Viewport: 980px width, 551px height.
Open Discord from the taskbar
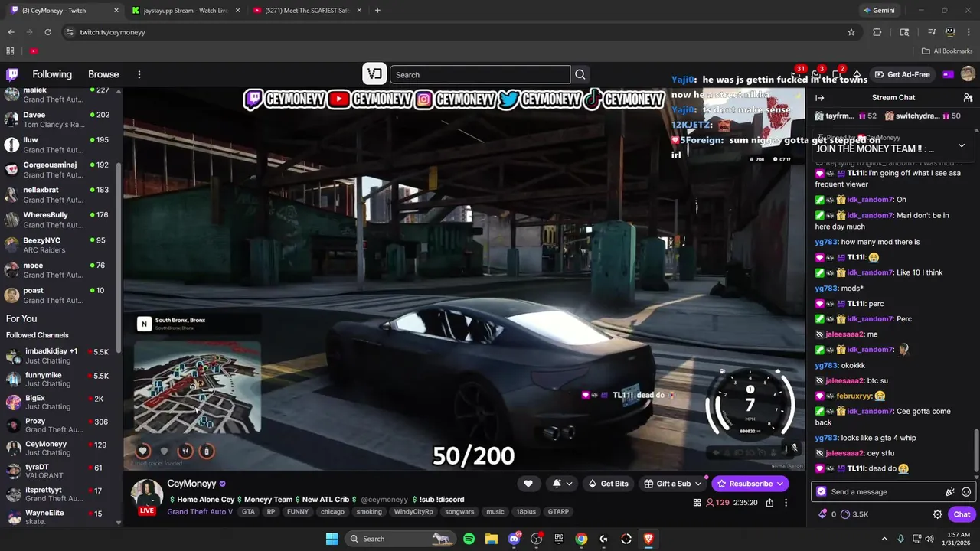(514, 539)
